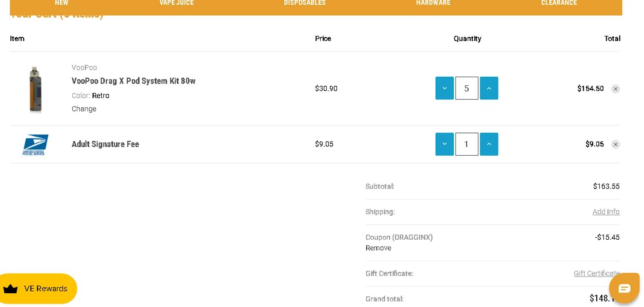Click the VooPoo brand name text
The width and height of the screenshot is (644, 307).
[84, 68]
